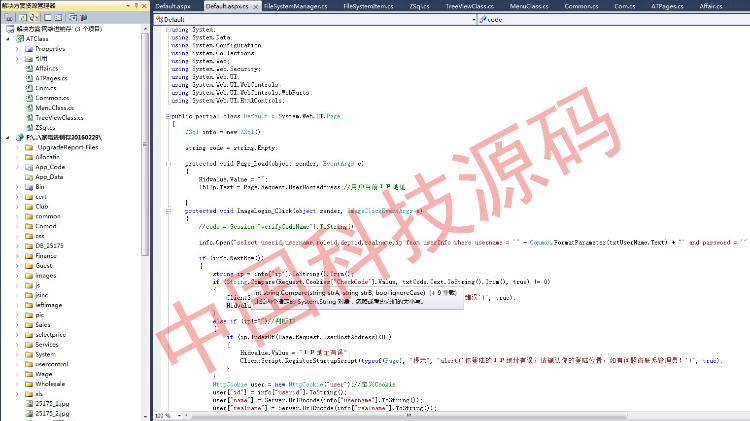
Task: Click the View Code icon in Solution Explorer toolbar
Action: click(x=47, y=18)
